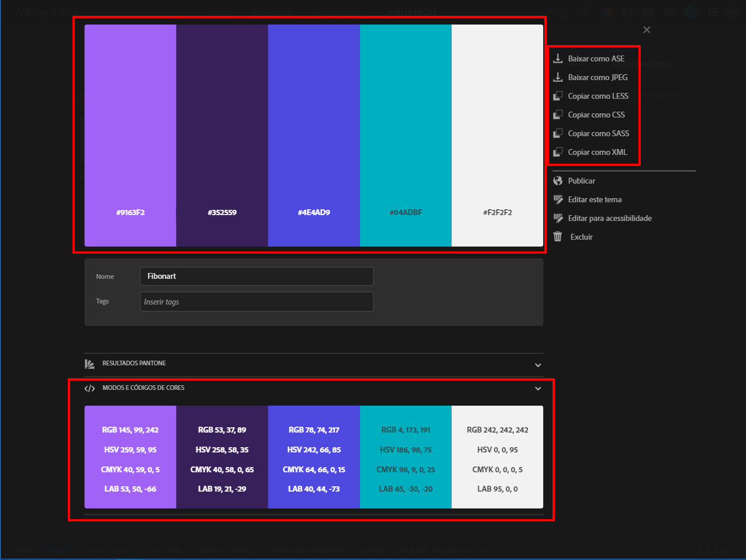Click the Nome field containing Fibonart
The height and width of the screenshot is (560, 746).
[257, 276]
